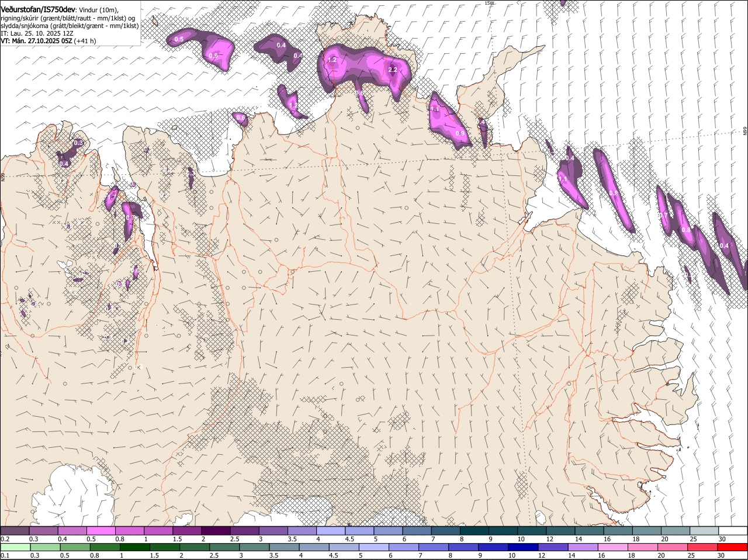Select the 'IT: Lau. 25. 10. 2025 12Z' line

point(37,34)
